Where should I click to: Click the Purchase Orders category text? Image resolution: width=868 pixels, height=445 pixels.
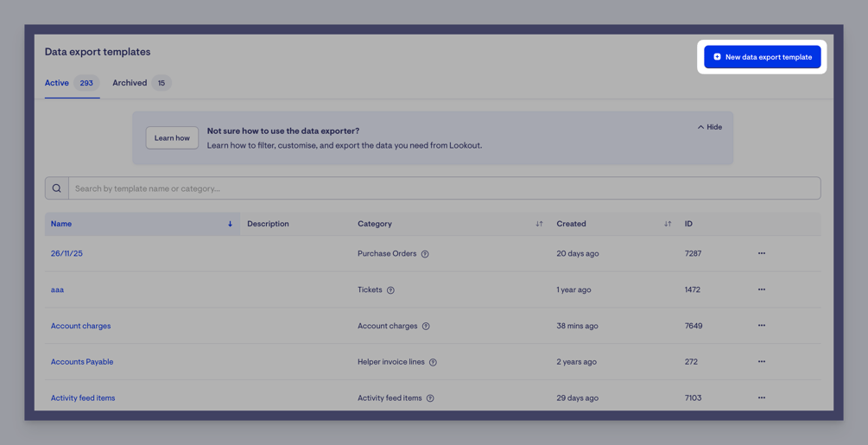387,253
